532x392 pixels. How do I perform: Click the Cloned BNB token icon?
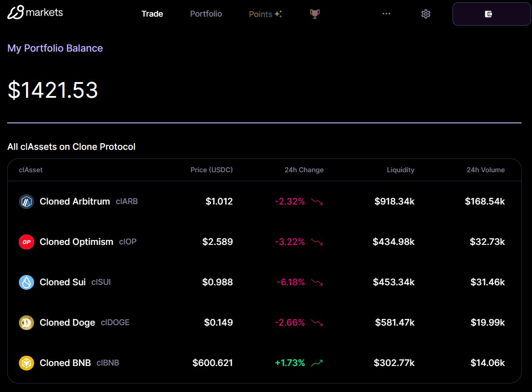[26, 363]
